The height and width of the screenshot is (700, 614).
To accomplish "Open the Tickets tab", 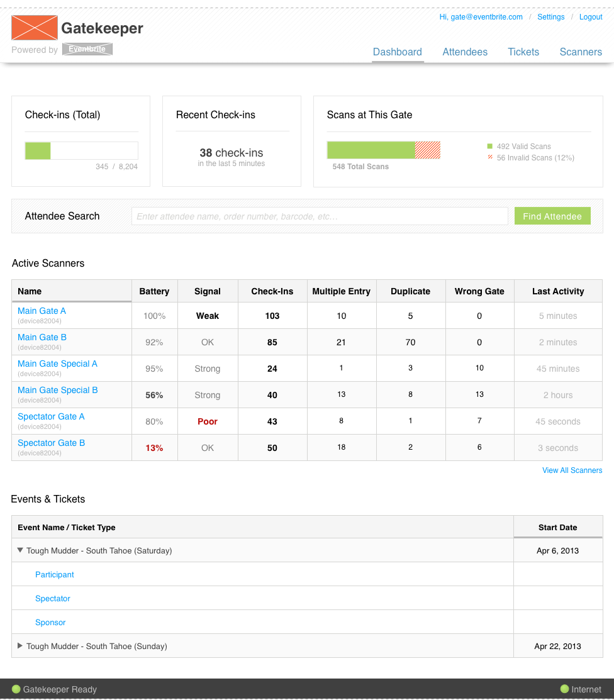I will (x=523, y=52).
